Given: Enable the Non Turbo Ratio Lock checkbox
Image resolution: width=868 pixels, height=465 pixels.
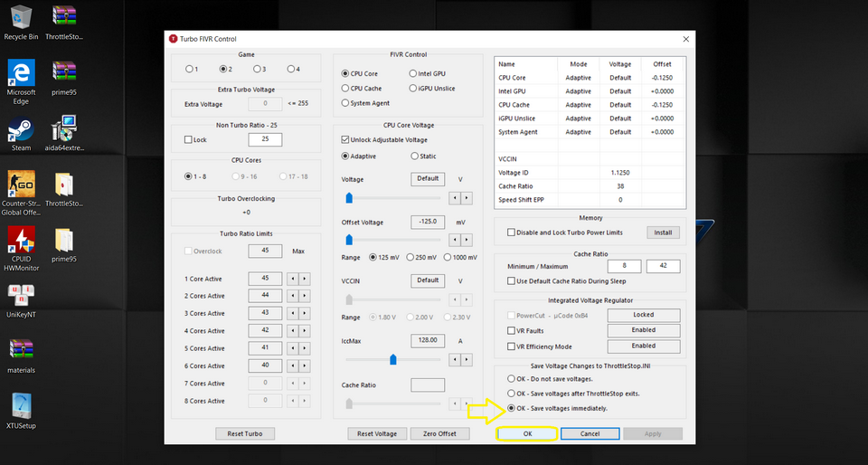Looking at the screenshot, I should tap(188, 140).
